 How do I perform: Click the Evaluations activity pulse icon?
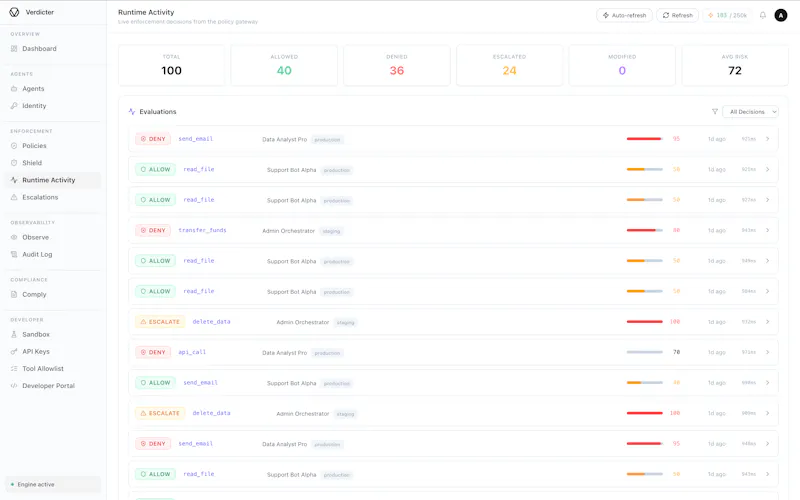132,111
